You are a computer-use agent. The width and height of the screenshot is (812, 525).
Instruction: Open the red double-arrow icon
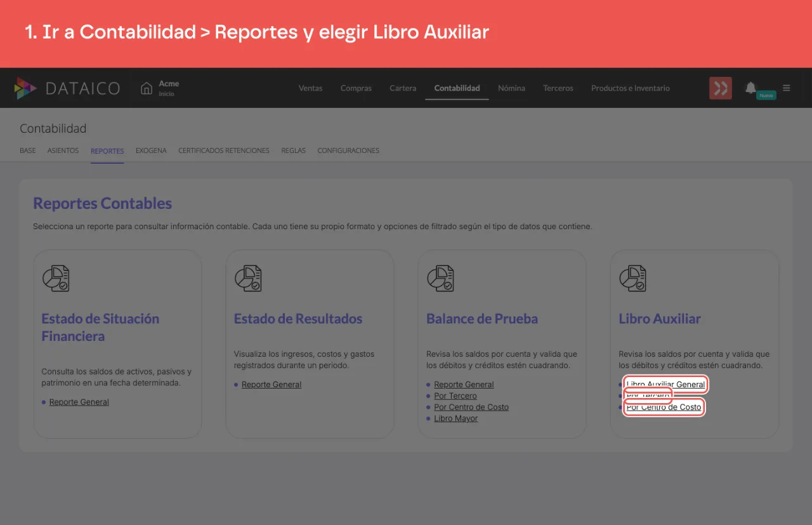(721, 88)
